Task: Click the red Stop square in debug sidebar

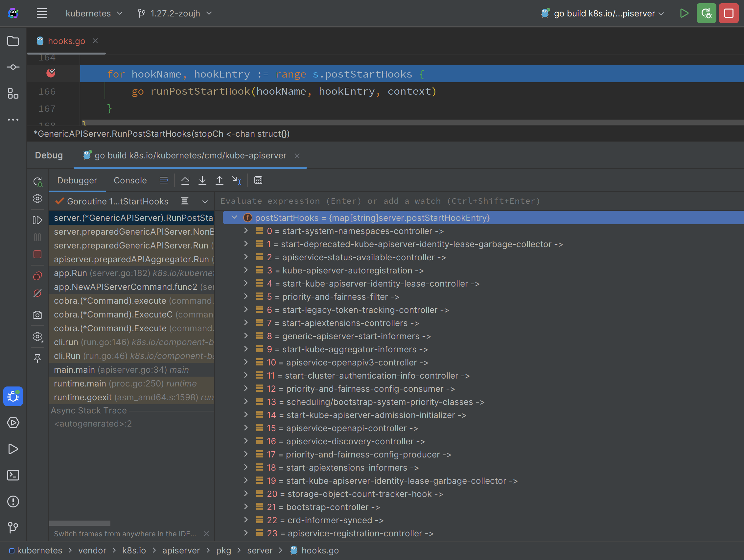Action: pyautogui.click(x=38, y=255)
